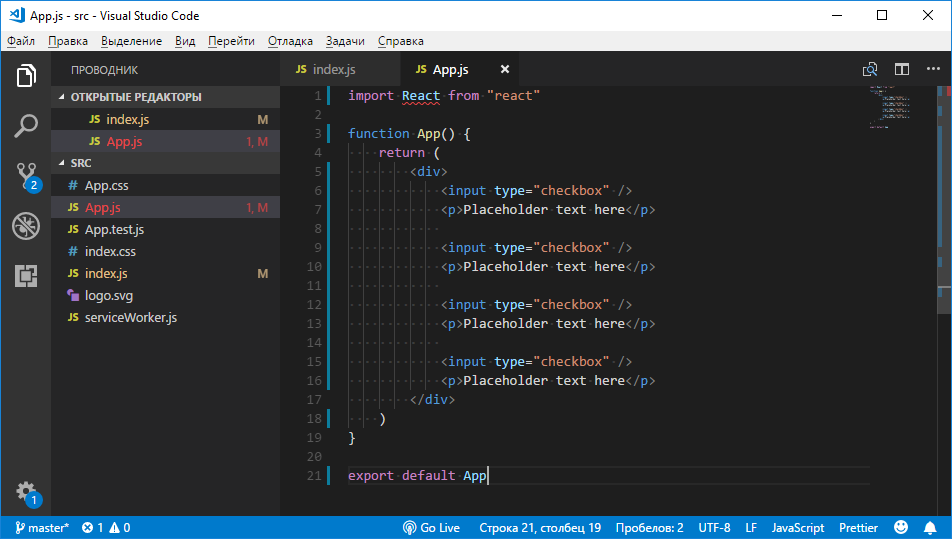Open the Extensions view icon
The width and height of the screenshot is (952, 539).
coord(26,276)
